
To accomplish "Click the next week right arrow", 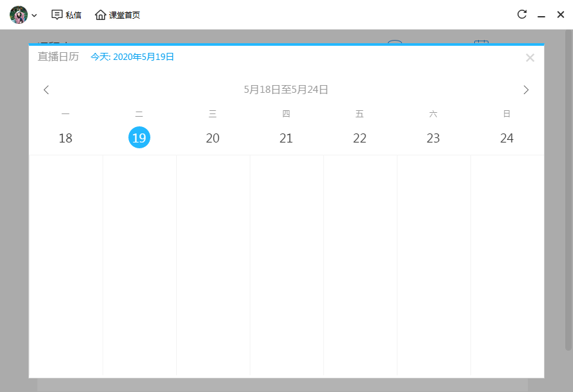I will [x=526, y=90].
